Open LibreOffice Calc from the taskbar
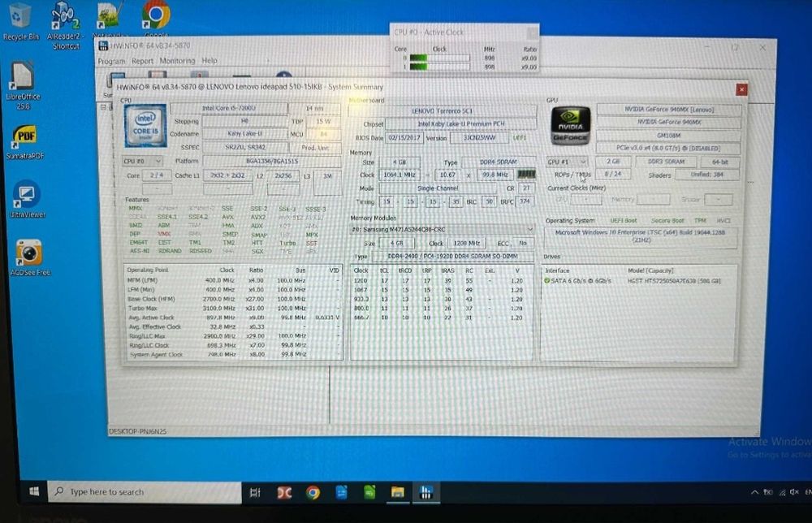Screen dimensions: 812x523 click(x=369, y=492)
